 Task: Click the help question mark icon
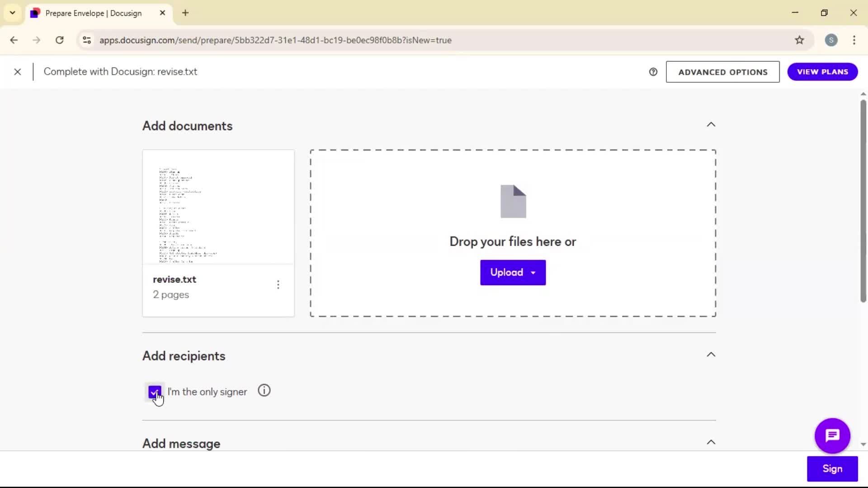(653, 72)
